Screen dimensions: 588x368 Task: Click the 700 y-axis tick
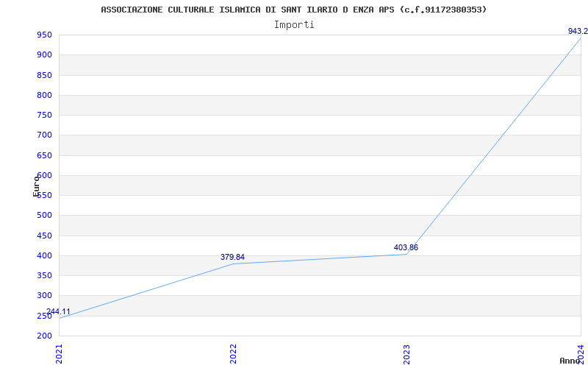[x=44, y=135]
